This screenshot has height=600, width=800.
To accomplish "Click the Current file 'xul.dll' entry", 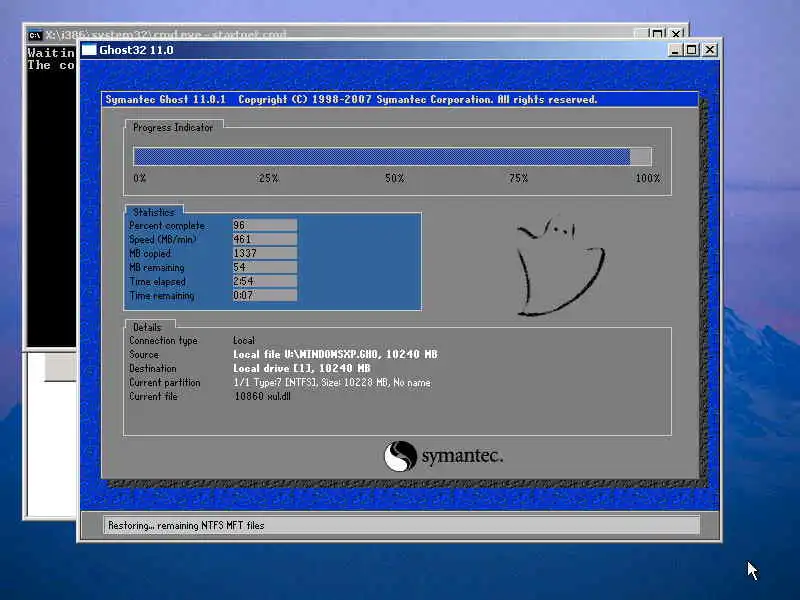I will point(262,396).
